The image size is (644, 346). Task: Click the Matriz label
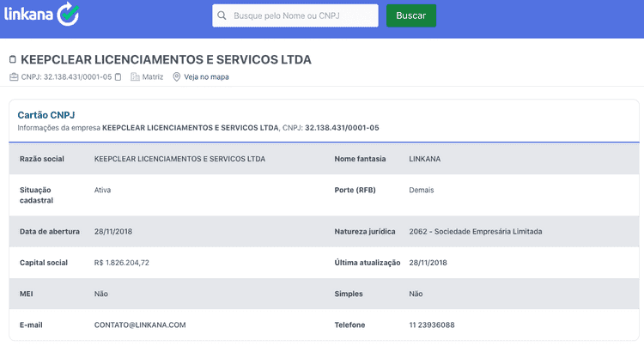point(152,76)
